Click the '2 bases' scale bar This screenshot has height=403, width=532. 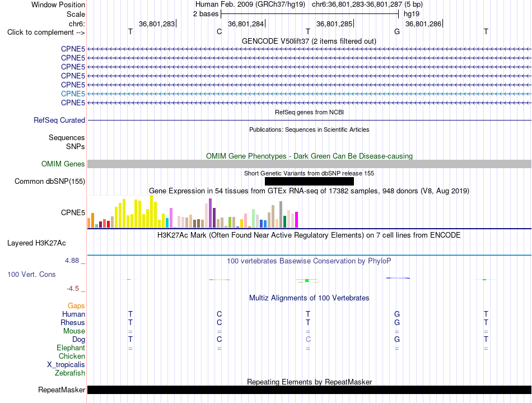point(310,14)
